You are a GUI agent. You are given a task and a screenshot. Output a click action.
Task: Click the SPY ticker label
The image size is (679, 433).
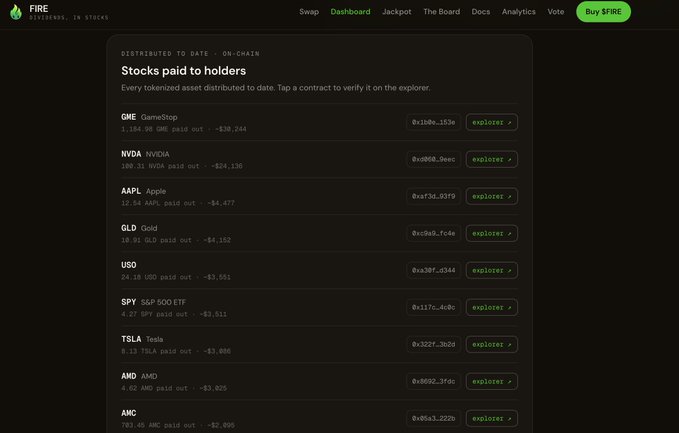[x=129, y=302]
